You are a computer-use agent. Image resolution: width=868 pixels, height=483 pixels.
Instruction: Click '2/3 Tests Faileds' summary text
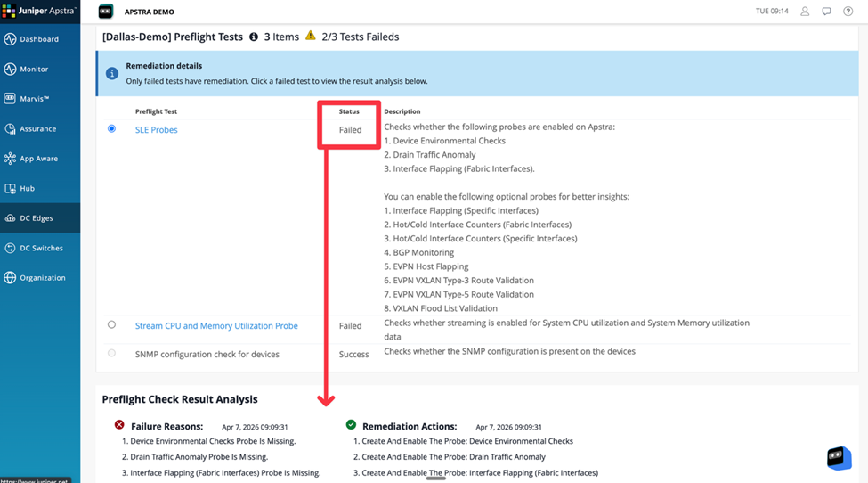coord(361,37)
